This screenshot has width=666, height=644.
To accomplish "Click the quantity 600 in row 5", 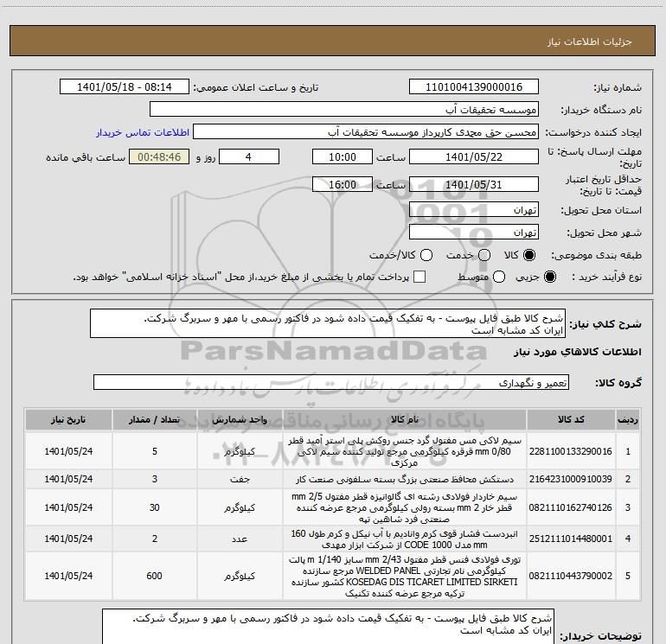I will [x=154, y=576].
